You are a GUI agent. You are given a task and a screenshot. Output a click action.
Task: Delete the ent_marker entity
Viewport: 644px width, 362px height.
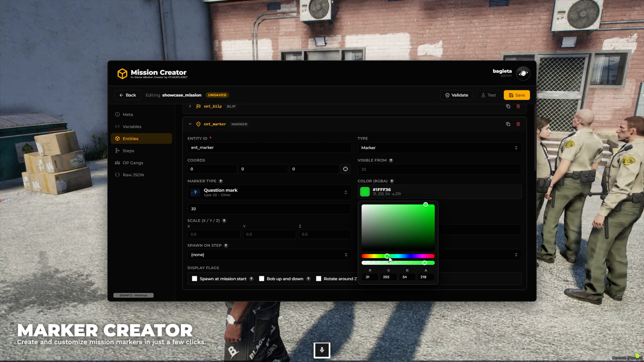518,124
